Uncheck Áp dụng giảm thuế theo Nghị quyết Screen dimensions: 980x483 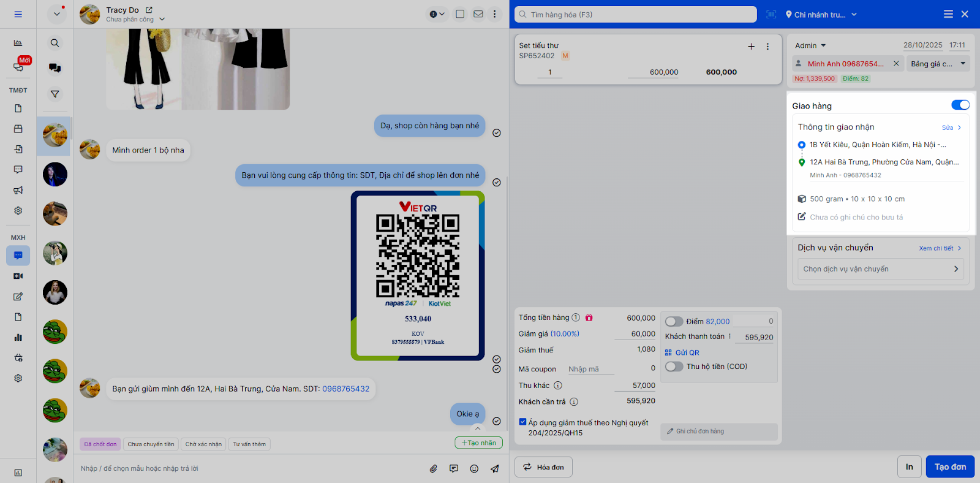coord(522,422)
